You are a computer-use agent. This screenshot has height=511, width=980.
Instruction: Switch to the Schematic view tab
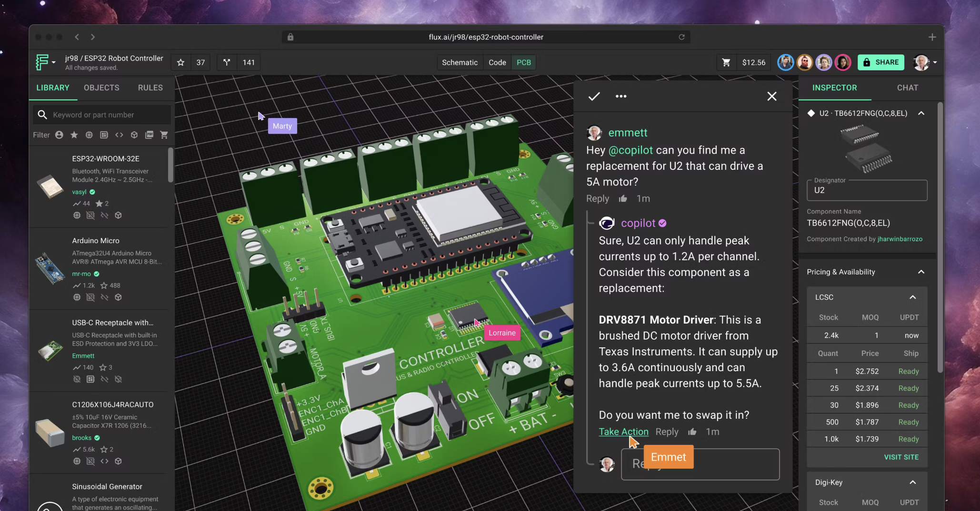[x=459, y=62]
